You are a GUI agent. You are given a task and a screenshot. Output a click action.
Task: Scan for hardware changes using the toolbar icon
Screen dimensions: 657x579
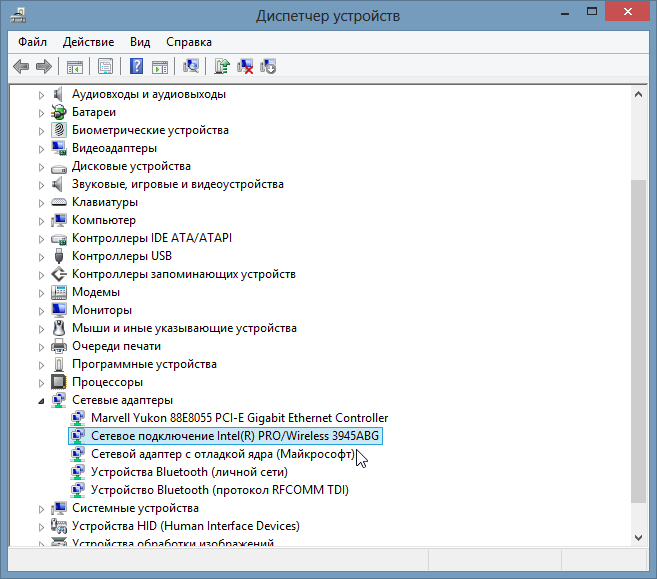[x=191, y=66]
